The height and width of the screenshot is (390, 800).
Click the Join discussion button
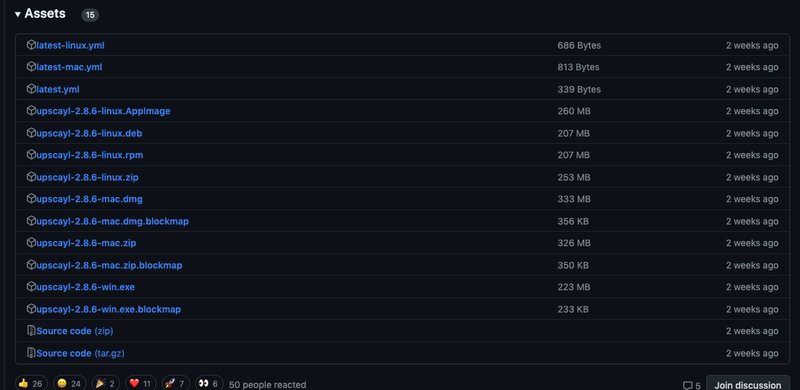[747, 384]
